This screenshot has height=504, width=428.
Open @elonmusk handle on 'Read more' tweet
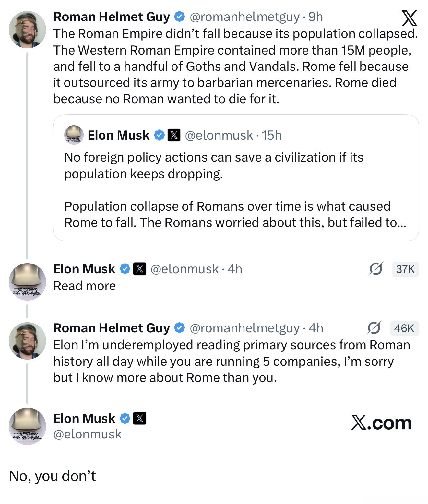tap(184, 269)
